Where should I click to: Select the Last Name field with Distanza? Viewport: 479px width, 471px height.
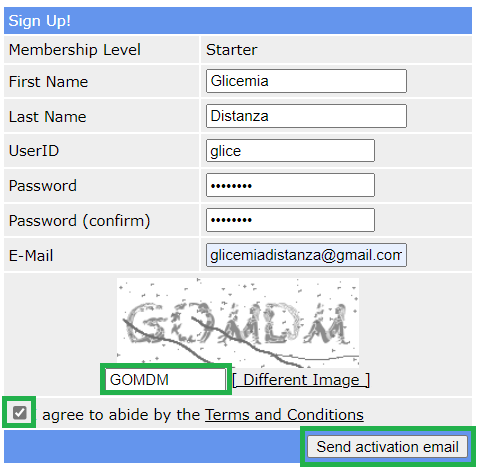(x=306, y=116)
